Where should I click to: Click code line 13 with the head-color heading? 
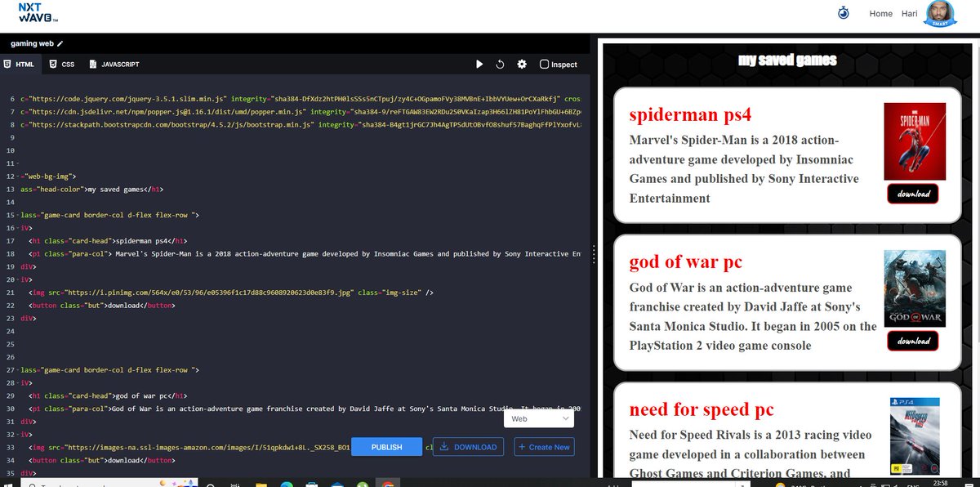(x=91, y=189)
